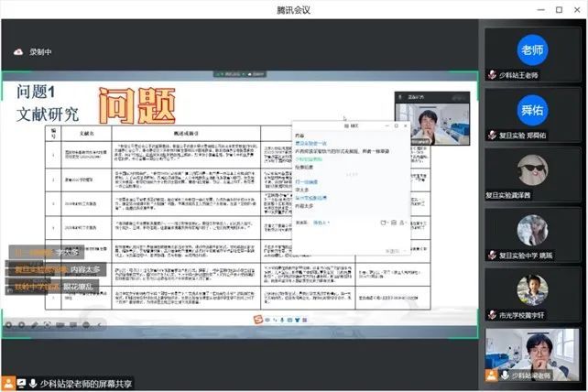Click the frame focus icon in slideshow toolbar
The width and height of the screenshot is (588, 392).
(x=48, y=325)
